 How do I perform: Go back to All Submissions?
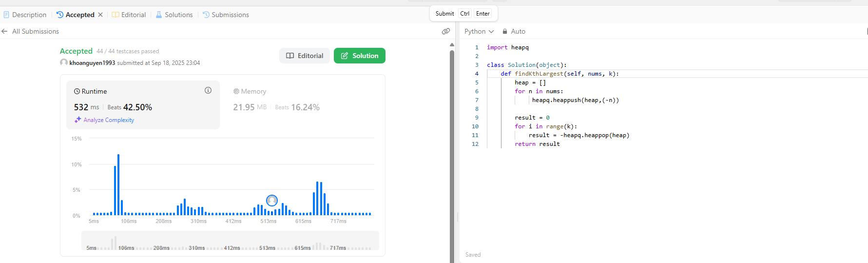coord(36,31)
